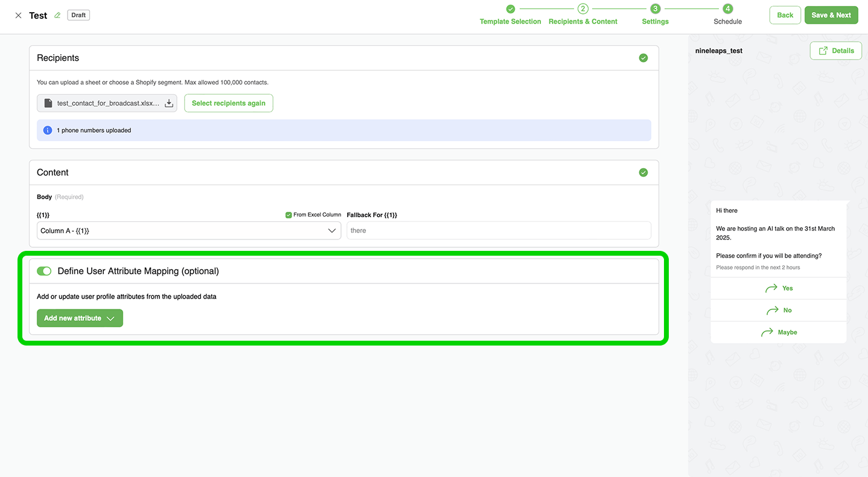868x477 pixels.
Task: Click the Content section green checkmark icon
Action: click(x=643, y=172)
